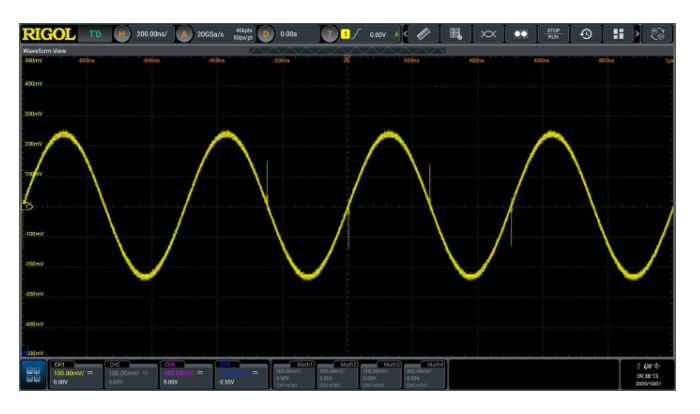
Task: Click the USB status icon
Action: pyautogui.click(x=638, y=366)
